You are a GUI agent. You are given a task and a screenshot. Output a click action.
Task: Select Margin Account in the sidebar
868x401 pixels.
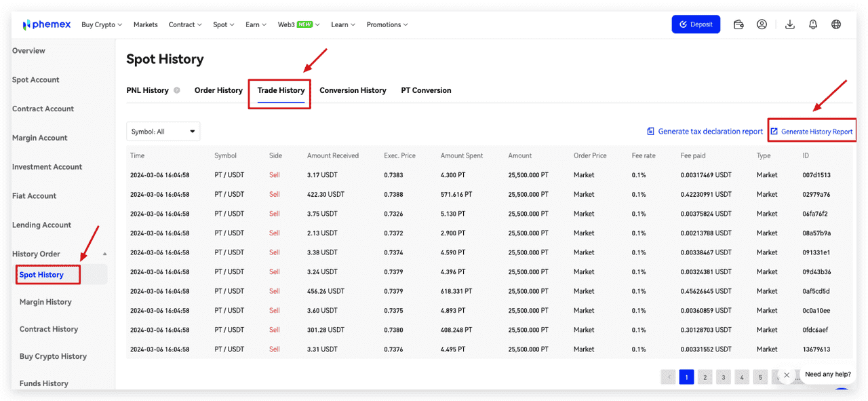(x=40, y=138)
